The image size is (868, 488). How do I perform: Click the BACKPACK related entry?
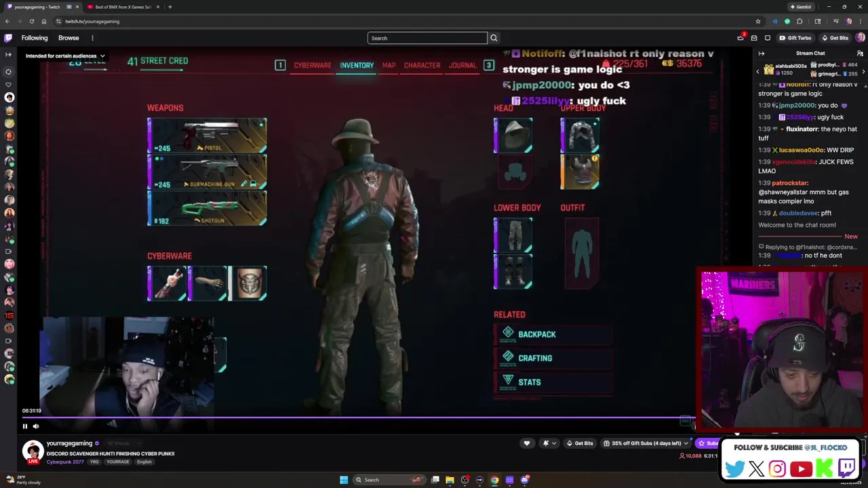point(553,334)
